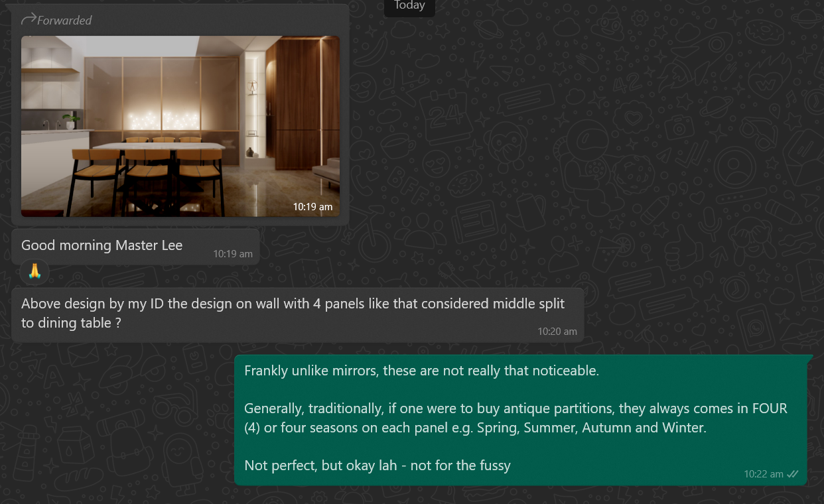This screenshot has width=824, height=504.
Task: Click "Spring, Summer, Autumn and Winter" text
Action: tap(592, 428)
